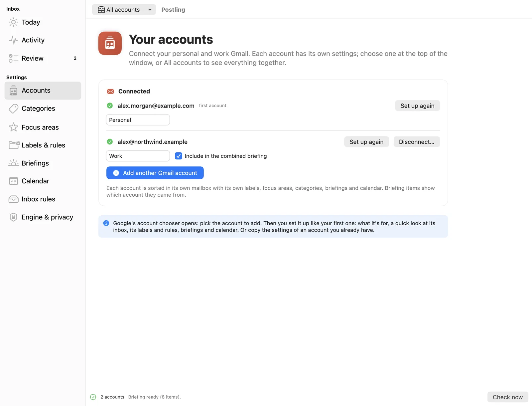
Task: Open Labels & rules settings
Action: pos(43,145)
